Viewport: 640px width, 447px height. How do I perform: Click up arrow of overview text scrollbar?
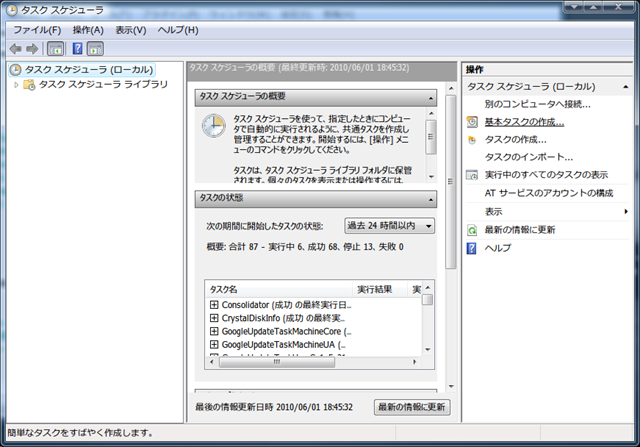[x=431, y=113]
